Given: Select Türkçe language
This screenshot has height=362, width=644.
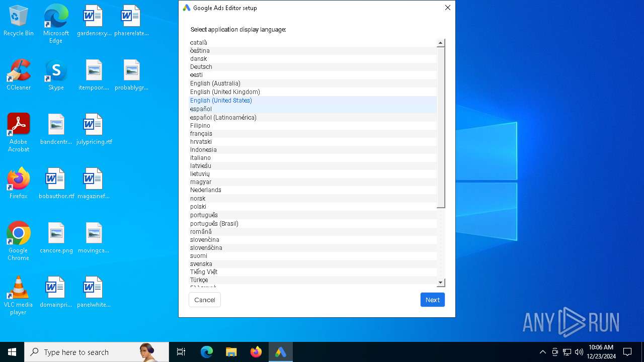Looking at the screenshot, I should [313, 280].
